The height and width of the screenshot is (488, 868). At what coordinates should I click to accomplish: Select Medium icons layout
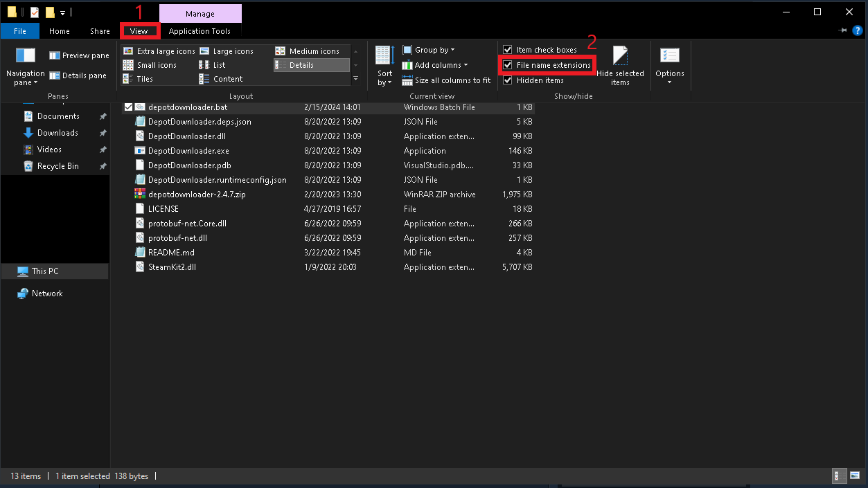click(x=307, y=51)
